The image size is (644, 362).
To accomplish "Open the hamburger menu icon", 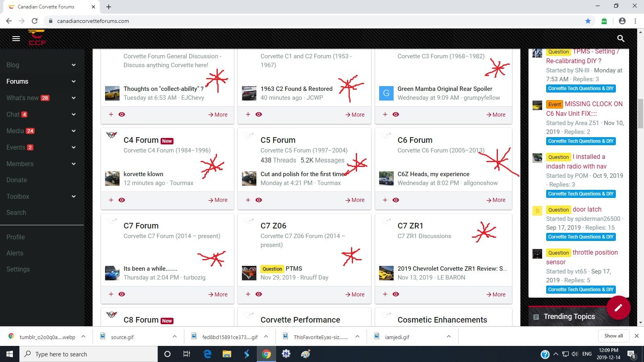I will pos(16,39).
